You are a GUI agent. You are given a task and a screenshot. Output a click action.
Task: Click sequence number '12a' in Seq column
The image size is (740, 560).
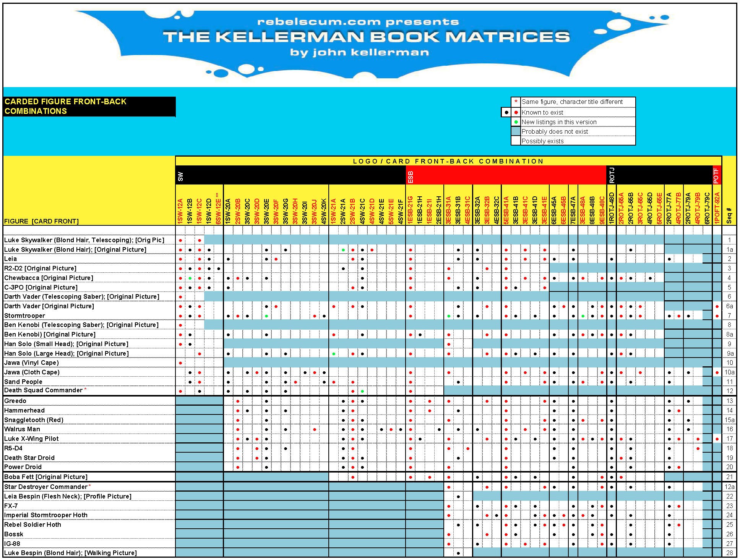(729, 487)
